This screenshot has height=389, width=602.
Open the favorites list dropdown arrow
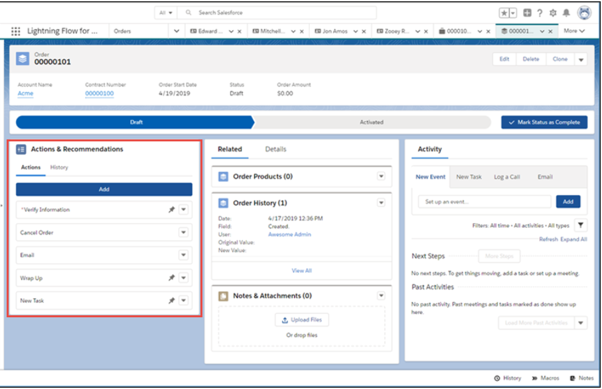[513, 13]
